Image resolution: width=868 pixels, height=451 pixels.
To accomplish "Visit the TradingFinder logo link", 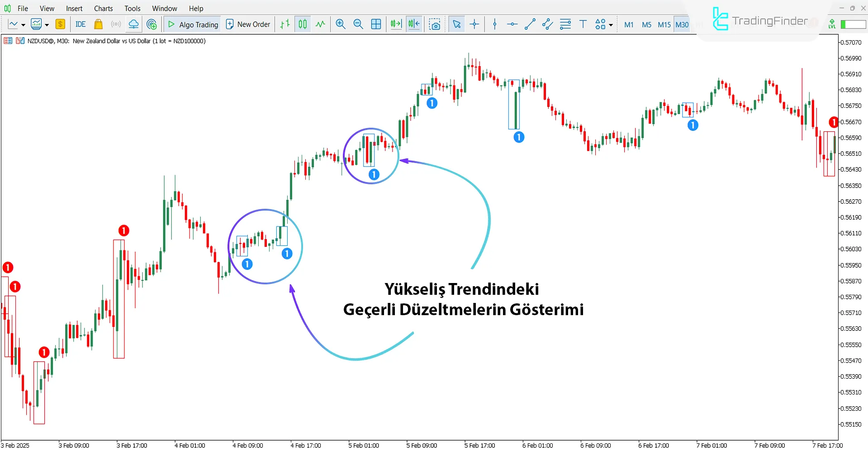I will tap(762, 20).
